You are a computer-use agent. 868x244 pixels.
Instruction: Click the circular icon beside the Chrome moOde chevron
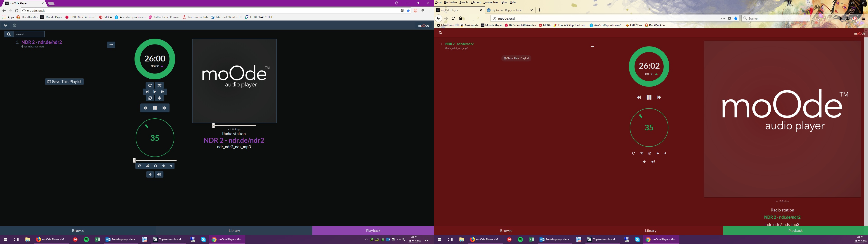pyautogui.click(x=14, y=25)
